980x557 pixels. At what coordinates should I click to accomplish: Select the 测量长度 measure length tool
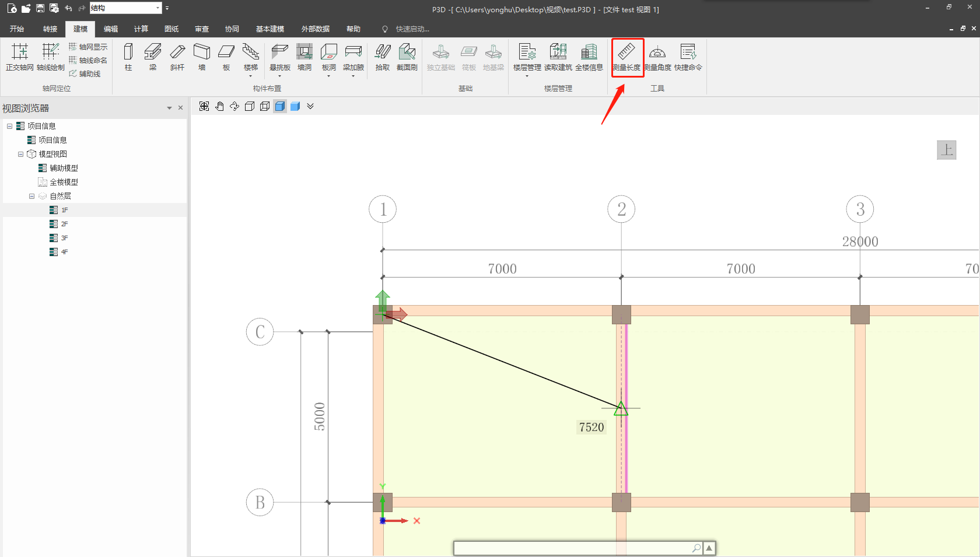(x=626, y=57)
